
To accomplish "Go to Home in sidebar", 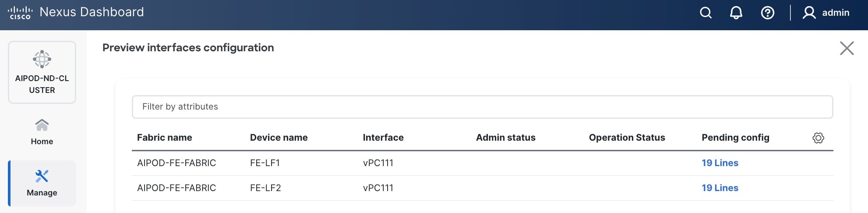I will click(42, 132).
